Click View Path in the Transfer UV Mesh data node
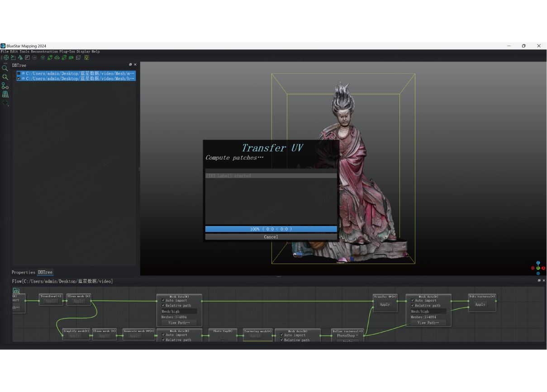Viewport: 547px width, 392px height. [x=428, y=322]
